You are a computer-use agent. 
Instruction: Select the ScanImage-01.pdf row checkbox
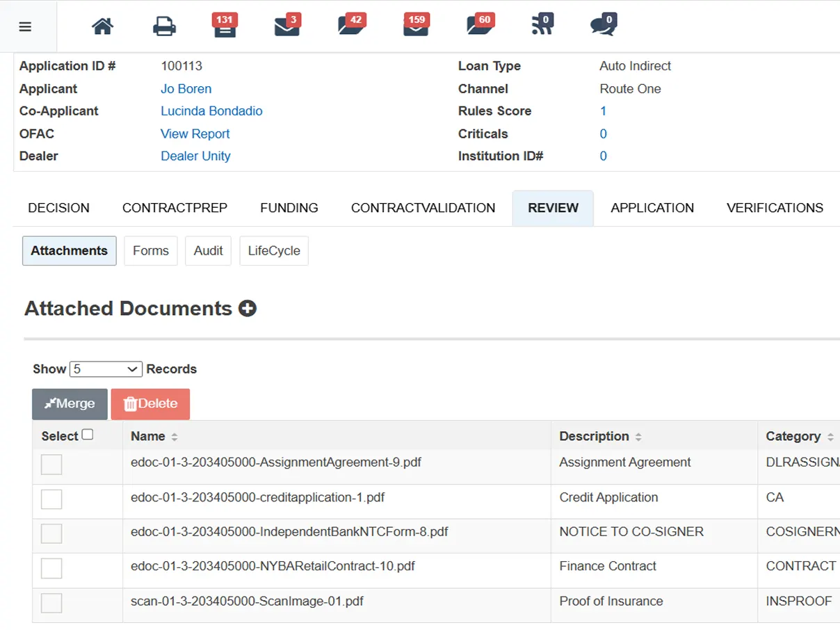(x=51, y=603)
